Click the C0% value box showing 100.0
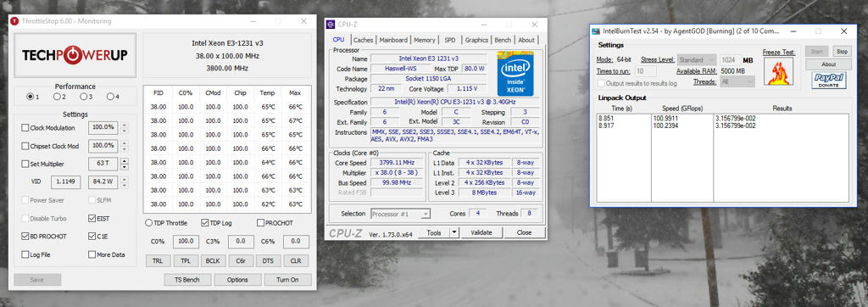Image resolution: width=868 pixels, height=307 pixels. pyautogui.click(x=186, y=241)
